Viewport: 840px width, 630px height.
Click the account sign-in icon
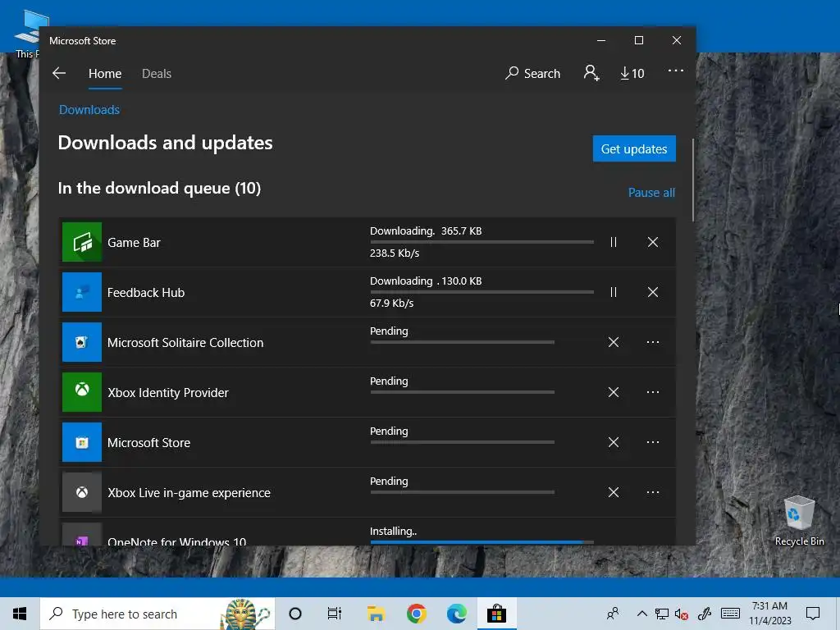(x=591, y=73)
